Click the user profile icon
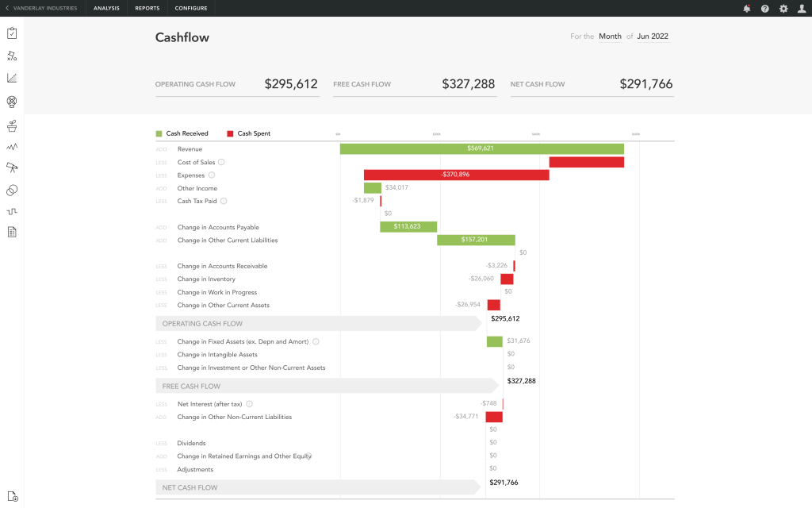Screen dimensions: 812x508 (802, 8)
